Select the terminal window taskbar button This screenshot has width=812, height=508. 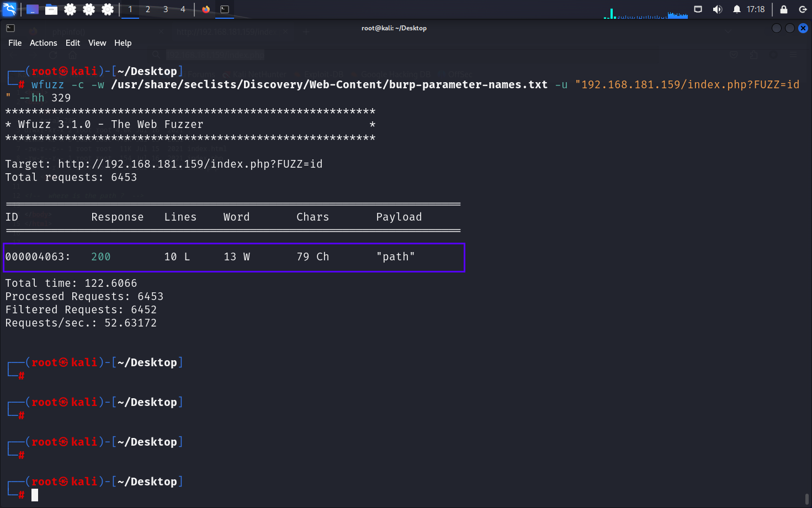[x=225, y=9]
